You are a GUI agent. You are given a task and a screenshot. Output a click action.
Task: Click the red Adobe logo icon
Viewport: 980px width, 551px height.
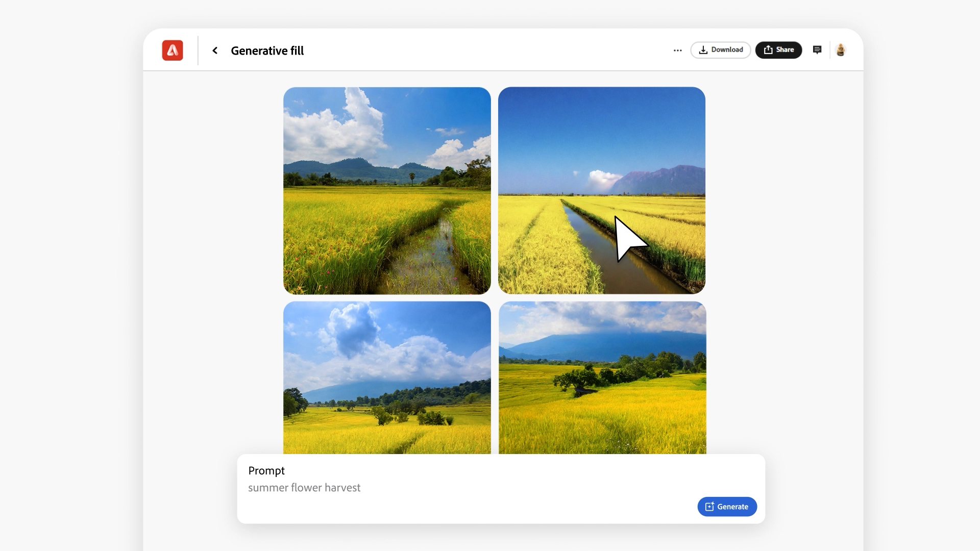pos(173,51)
